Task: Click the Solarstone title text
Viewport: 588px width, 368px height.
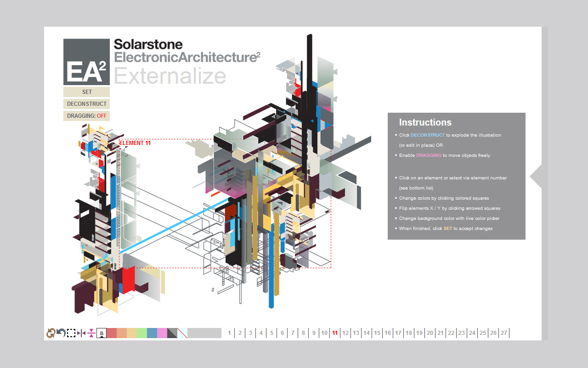Action: [x=148, y=44]
